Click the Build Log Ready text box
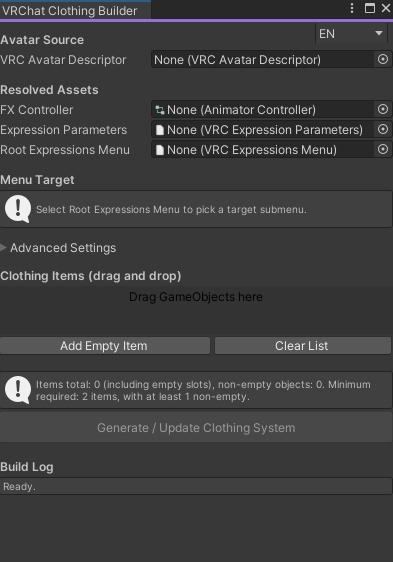The width and height of the screenshot is (393, 562). 196,486
